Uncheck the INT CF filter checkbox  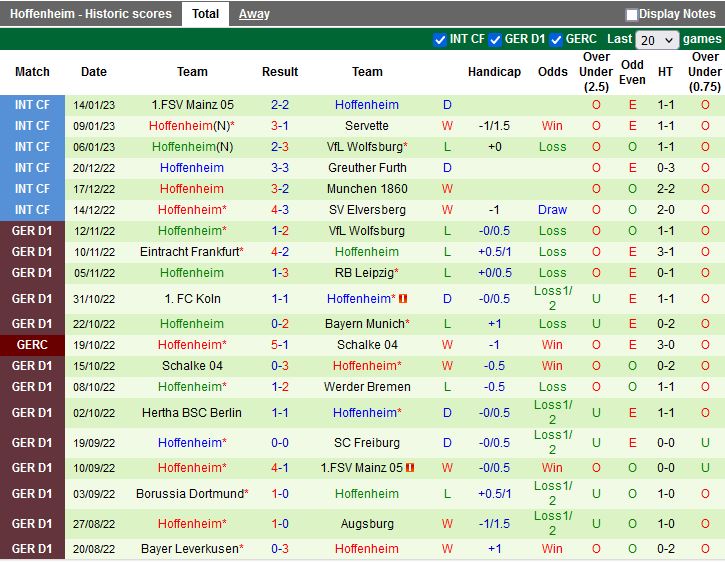click(x=440, y=40)
